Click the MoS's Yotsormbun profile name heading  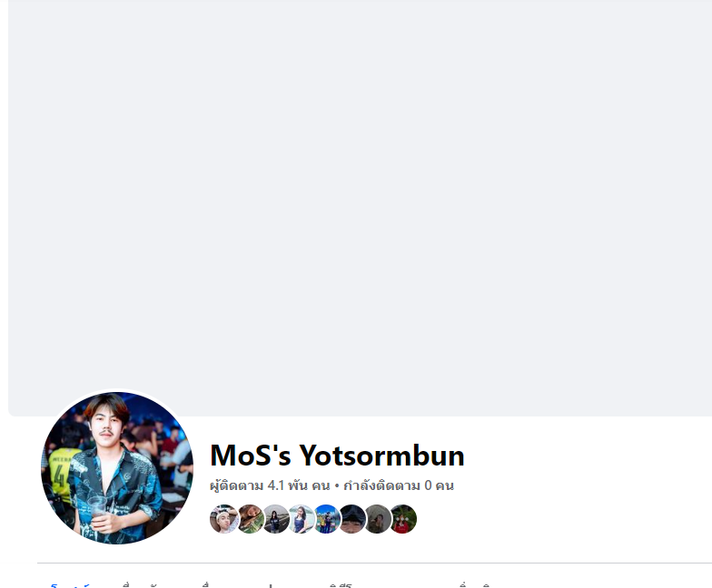[337, 456]
